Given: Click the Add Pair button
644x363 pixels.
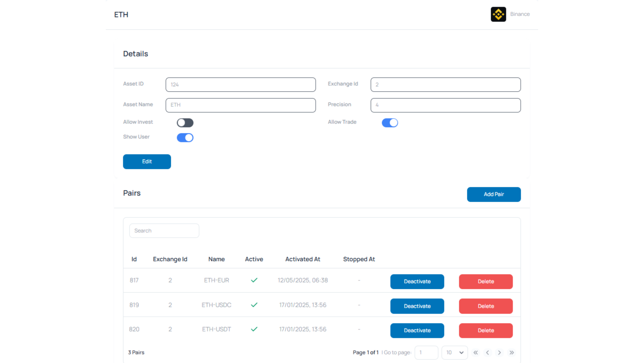Looking at the screenshot, I should pos(494,194).
